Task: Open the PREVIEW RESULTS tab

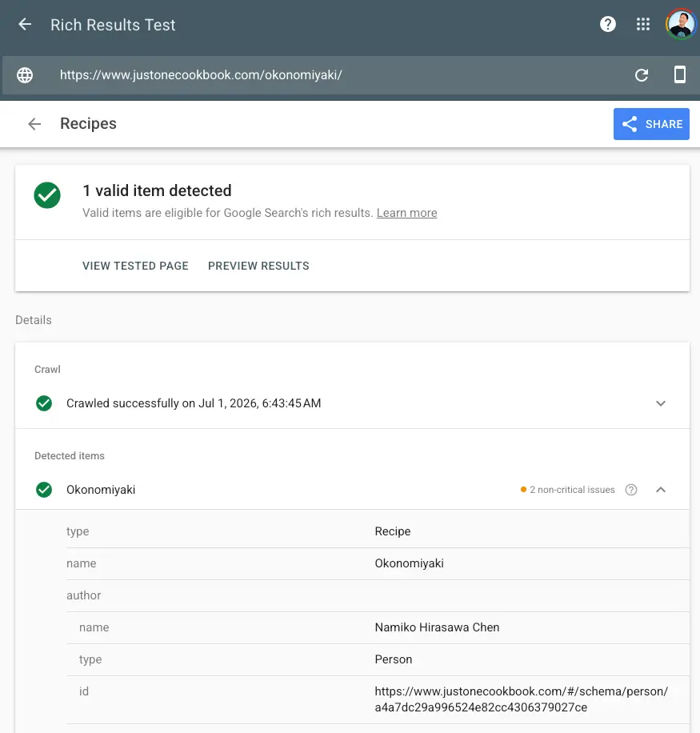Action: coord(258,266)
